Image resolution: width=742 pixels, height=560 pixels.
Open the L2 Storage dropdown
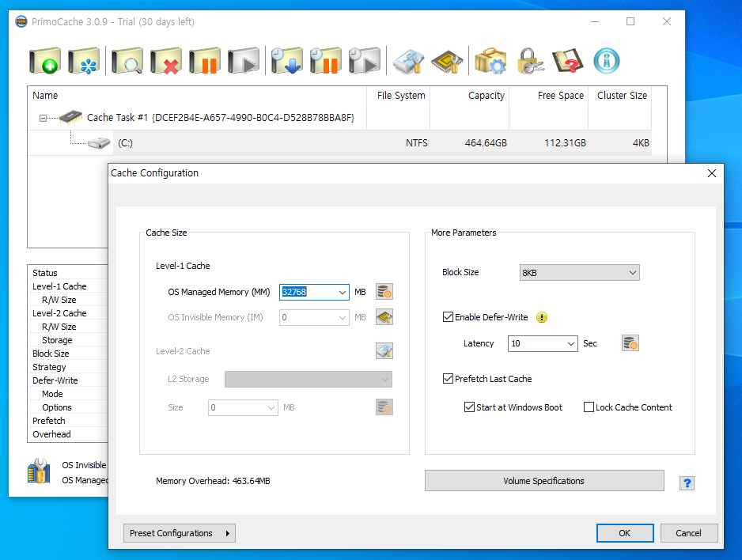point(385,380)
